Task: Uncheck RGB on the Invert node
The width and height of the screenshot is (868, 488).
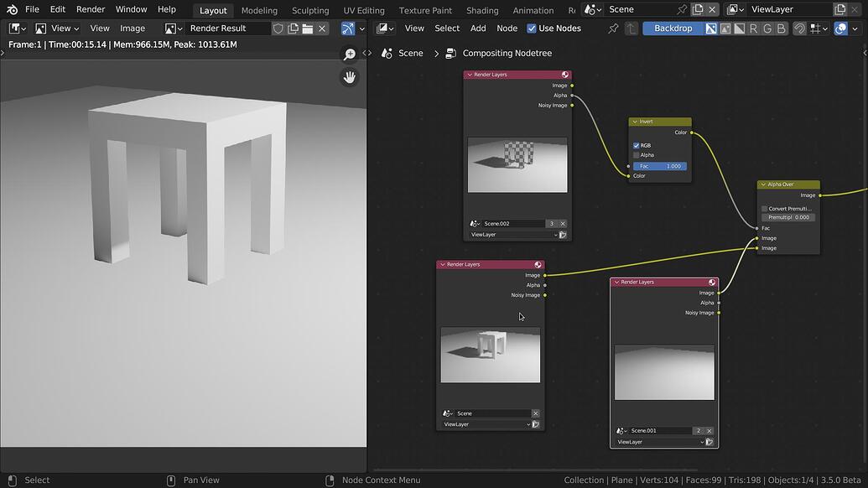Action: tap(636, 146)
